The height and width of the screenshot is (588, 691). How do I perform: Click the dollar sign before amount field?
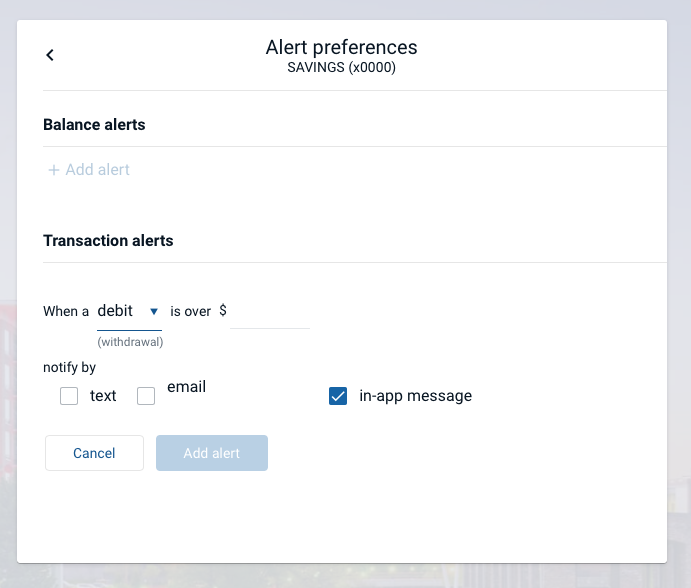(223, 310)
